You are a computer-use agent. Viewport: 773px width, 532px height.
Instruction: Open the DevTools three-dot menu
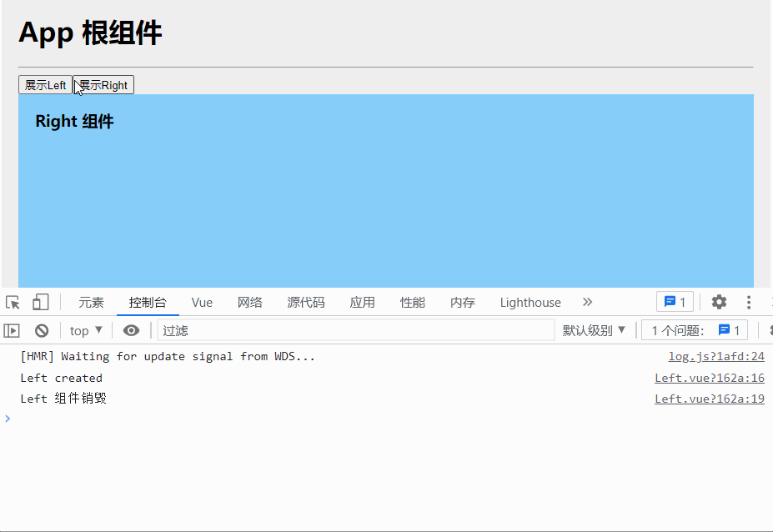click(x=748, y=302)
